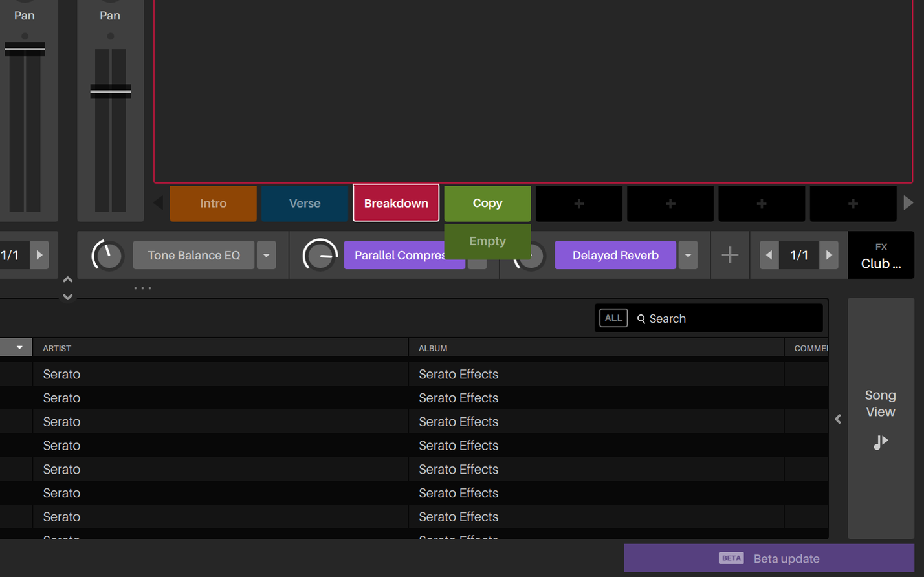Screen dimensions: 924x577
Task: Choose Empty from the scene menu
Action: (x=487, y=241)
